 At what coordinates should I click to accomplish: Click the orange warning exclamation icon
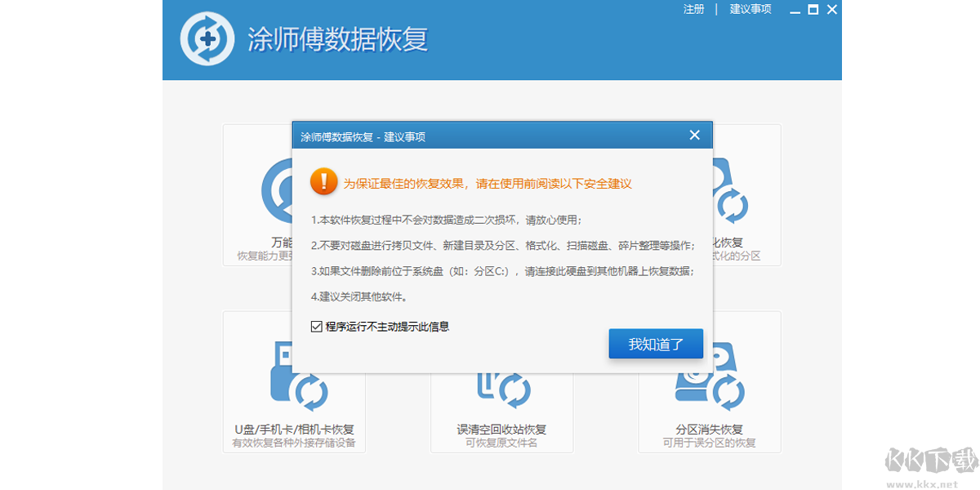[x=323, y=181]
